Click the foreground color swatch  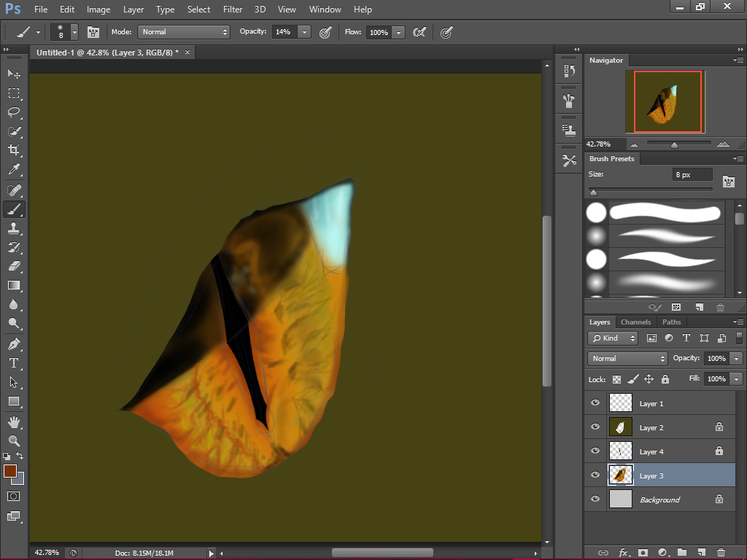coord(9,472)
